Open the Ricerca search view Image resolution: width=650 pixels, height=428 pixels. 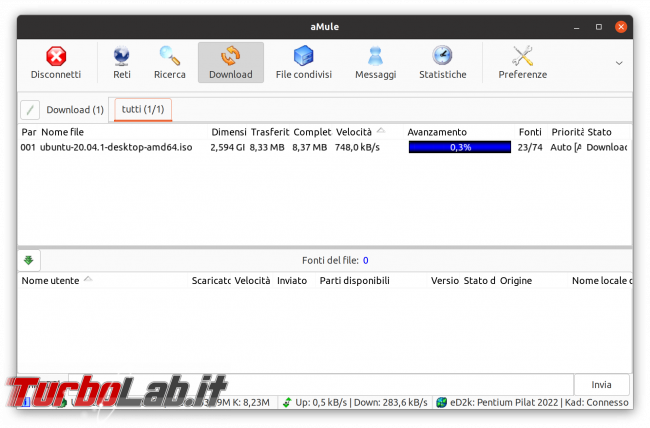pyautogui.click(x=170, y=63)
